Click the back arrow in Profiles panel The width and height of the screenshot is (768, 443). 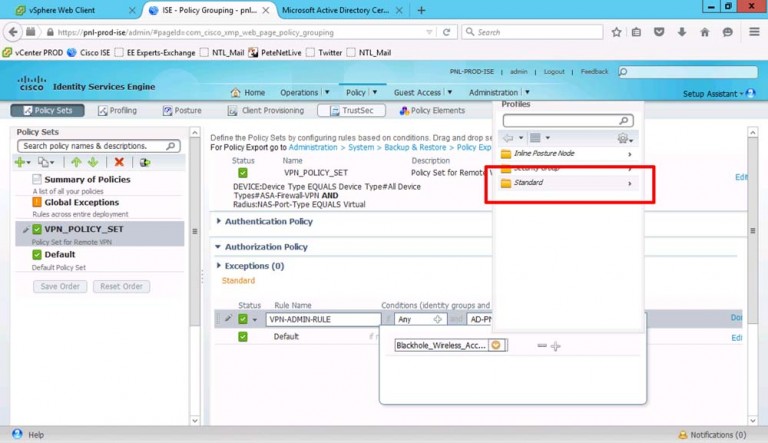pyautogui.click(x=508, y=138)
